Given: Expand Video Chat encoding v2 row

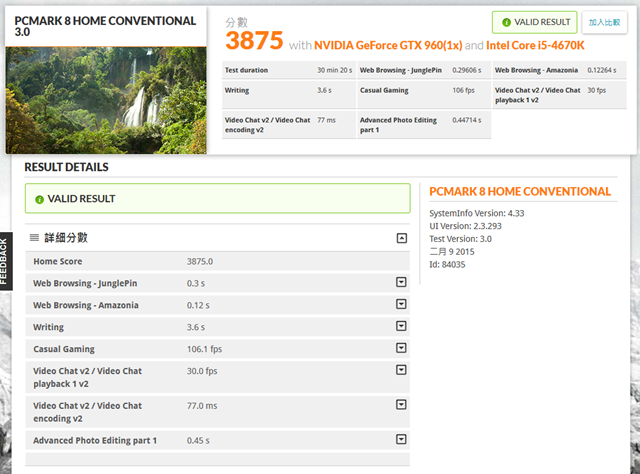Looking at the screenshot, I should coord(401,405).
